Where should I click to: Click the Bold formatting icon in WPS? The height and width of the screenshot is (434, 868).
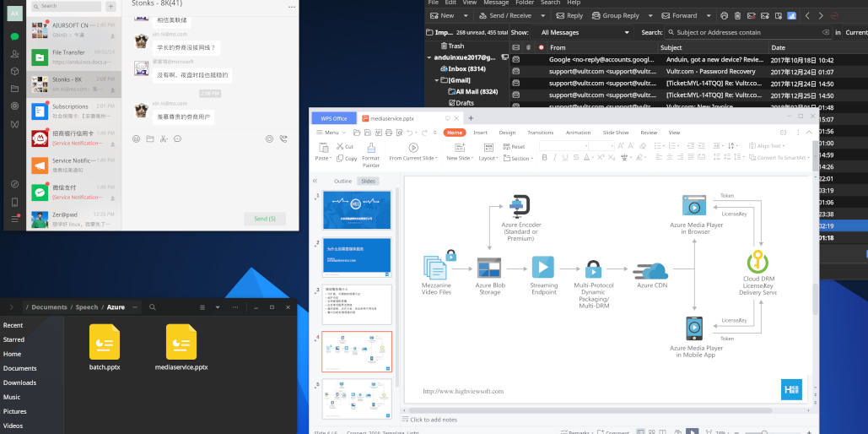point(544,158)
